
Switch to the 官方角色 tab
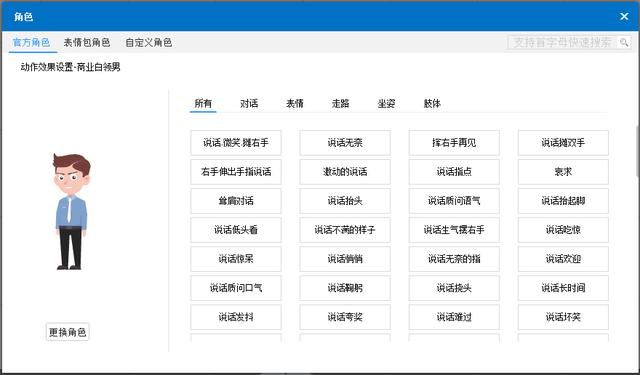[31, 42]
